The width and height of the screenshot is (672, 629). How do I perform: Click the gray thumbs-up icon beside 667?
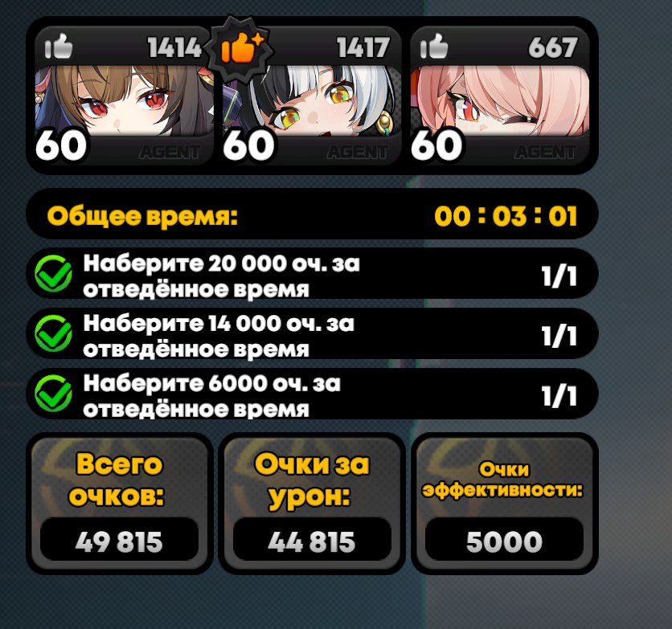point(434,47)
